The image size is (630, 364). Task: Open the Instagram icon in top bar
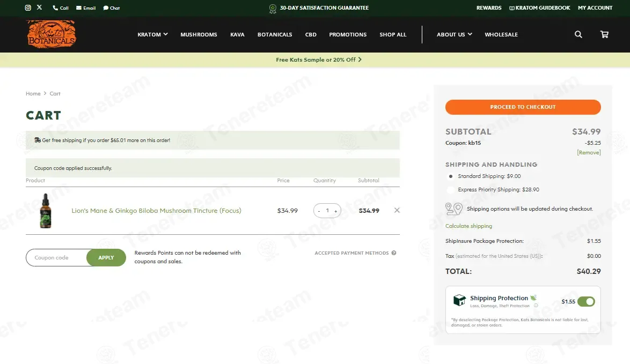28,8
